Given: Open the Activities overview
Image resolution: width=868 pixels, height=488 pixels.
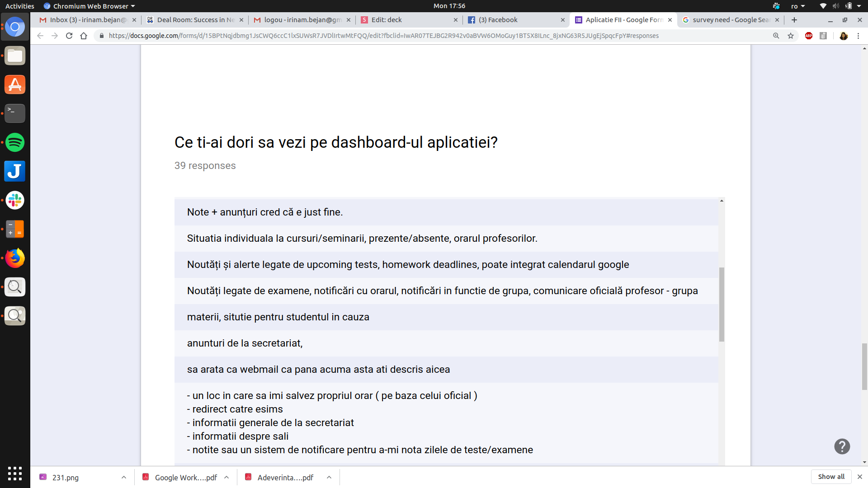Looking at the screenshot, I should pyautogui.click(x=19, y=6).
